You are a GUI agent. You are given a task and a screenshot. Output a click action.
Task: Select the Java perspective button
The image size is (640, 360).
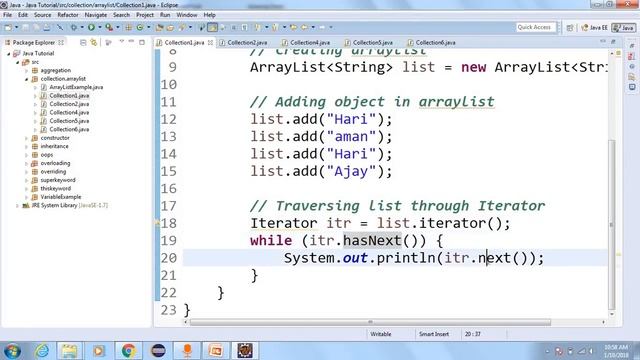[x=624, y=28]
